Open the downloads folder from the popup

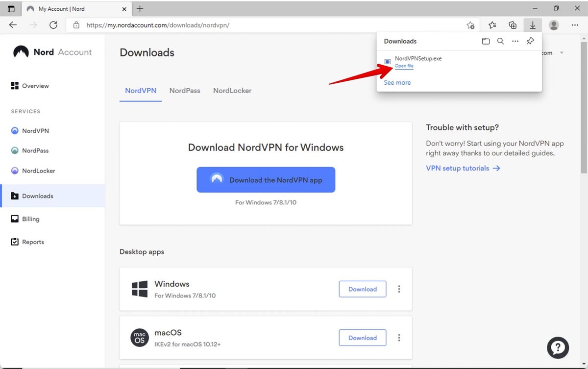486,41
